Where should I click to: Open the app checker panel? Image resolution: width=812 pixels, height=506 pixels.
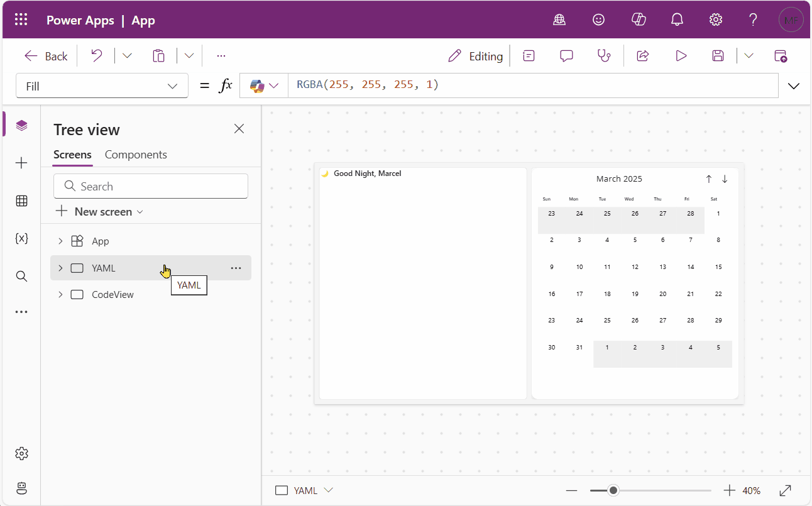coord(529,55)
